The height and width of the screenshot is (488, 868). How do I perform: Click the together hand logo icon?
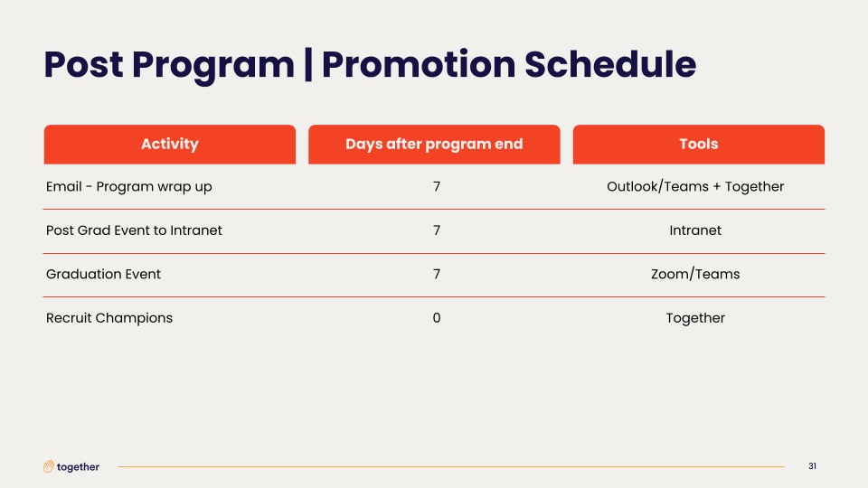[49, 466]
